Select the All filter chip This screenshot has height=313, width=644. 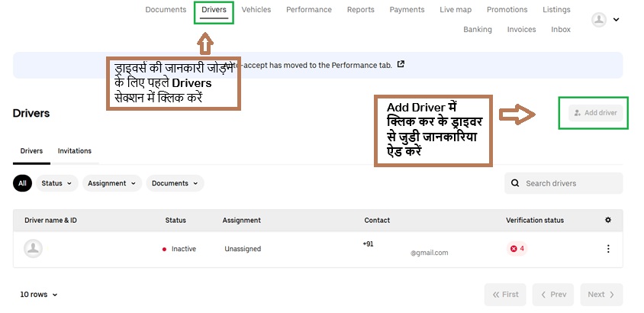point(23,183)
